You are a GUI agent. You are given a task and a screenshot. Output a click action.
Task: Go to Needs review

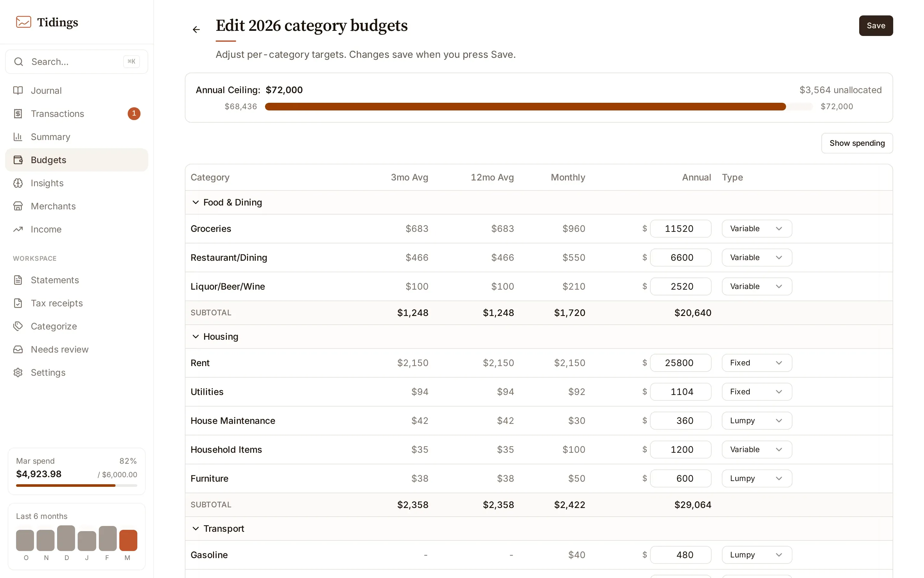[x=77, y=349]
